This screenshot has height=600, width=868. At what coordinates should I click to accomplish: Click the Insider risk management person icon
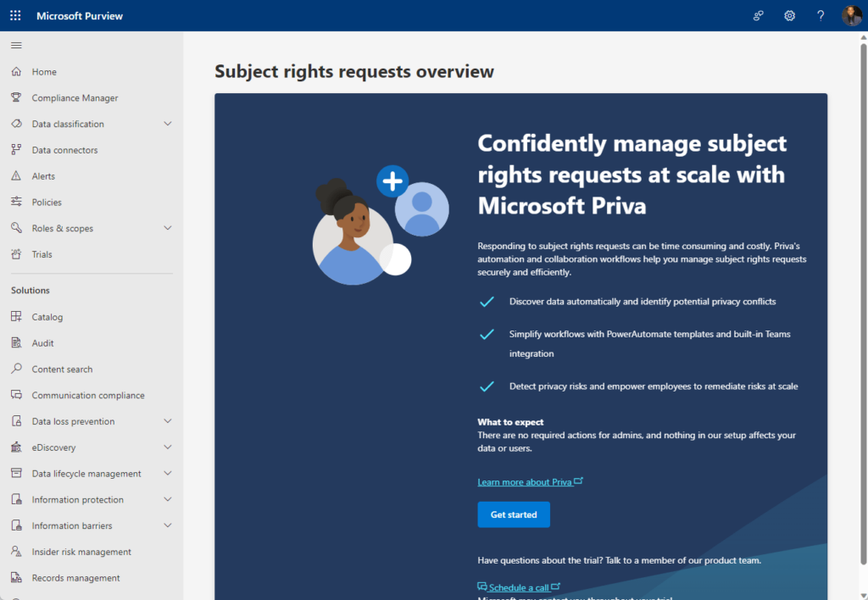click(x=17, y=552)
